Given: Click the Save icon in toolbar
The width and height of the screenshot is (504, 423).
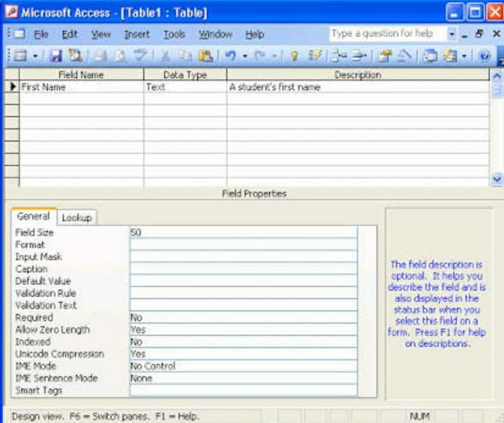Looking at the screenshot, I should pyautogui.click(x=55, y=55).
